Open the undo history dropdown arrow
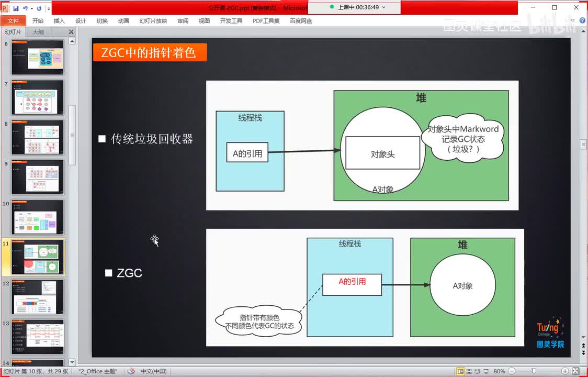The height and width of the screenshot is (377, 588). pyautogui.click(x=31, y=8)
